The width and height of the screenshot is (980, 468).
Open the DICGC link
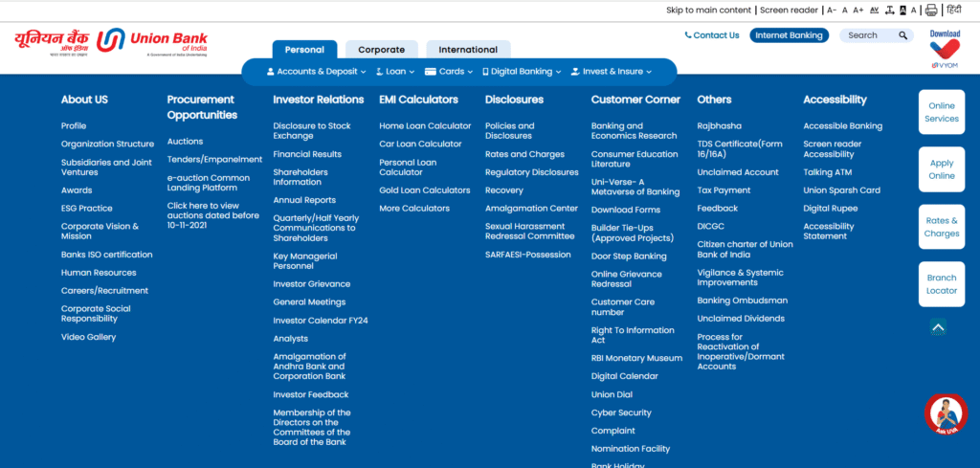(x=711, y=227)
